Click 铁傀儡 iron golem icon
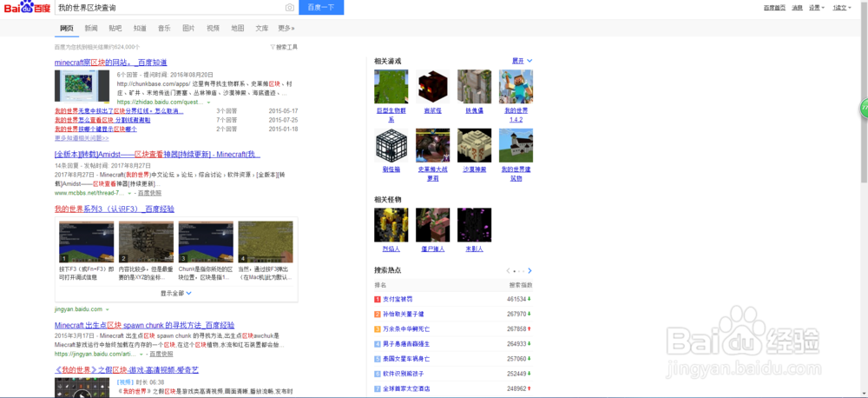 pos(475,87)
